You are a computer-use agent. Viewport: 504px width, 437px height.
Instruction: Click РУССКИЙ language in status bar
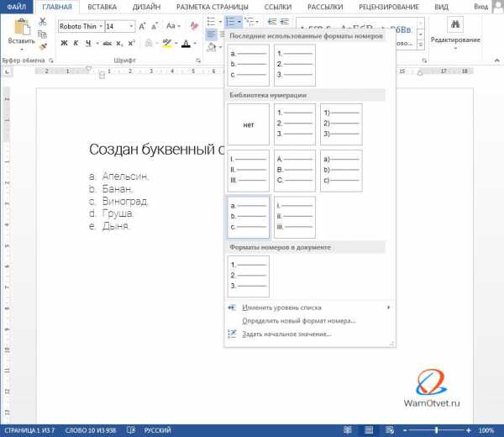tap(158, 430)
